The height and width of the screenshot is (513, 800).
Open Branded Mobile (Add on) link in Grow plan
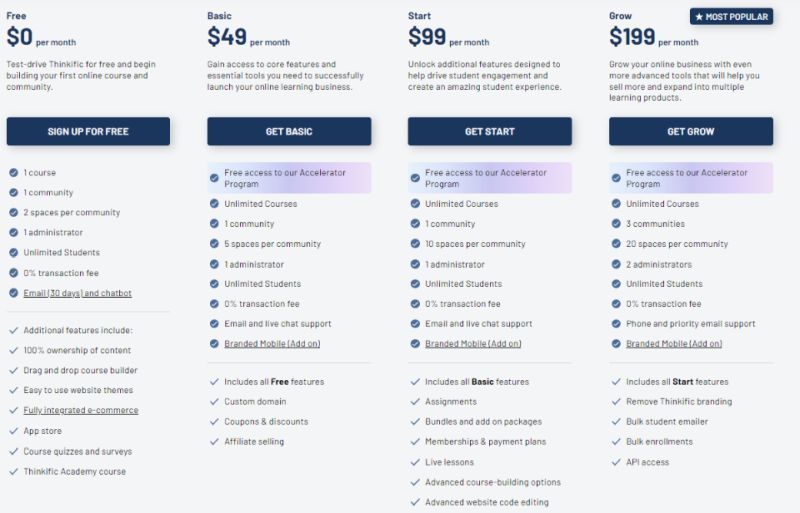(674, 344)
